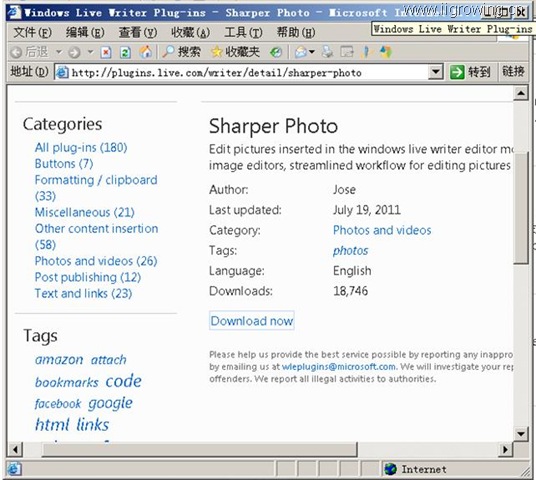536x480 pixels.
Task: Open the 收藏(A) menu
Action: 190,32
